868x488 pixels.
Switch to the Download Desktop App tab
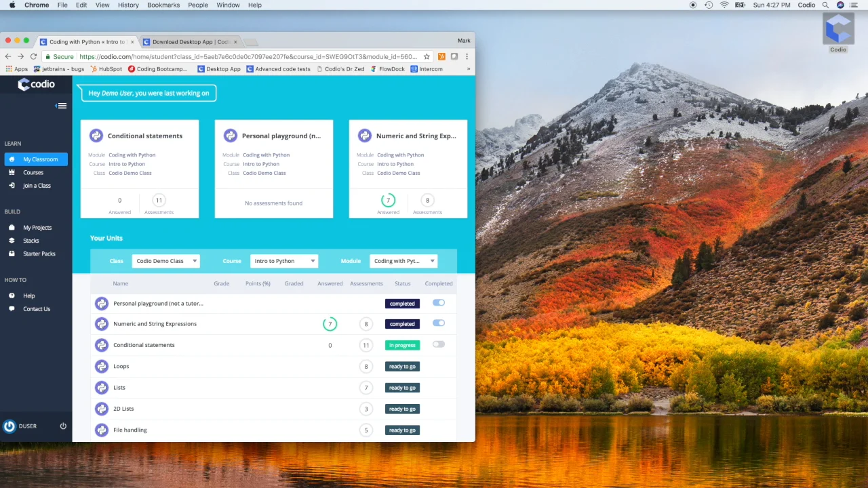[191, 42]
